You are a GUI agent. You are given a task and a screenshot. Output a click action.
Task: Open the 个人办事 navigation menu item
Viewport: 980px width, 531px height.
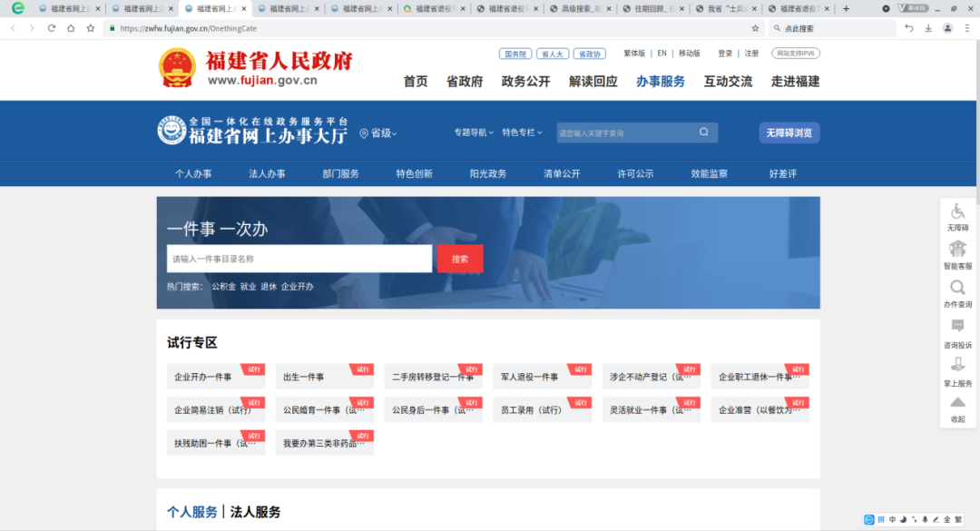193,173
